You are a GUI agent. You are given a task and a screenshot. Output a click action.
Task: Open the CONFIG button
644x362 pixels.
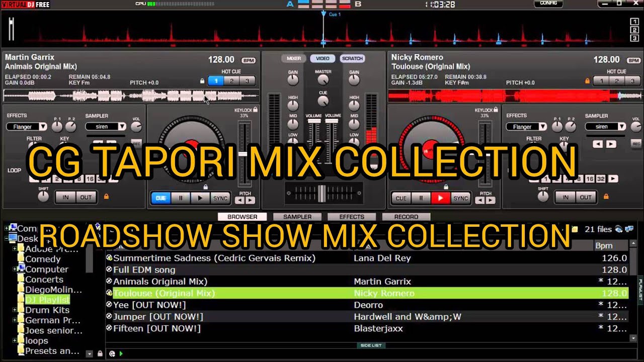[x=548, y=3]
